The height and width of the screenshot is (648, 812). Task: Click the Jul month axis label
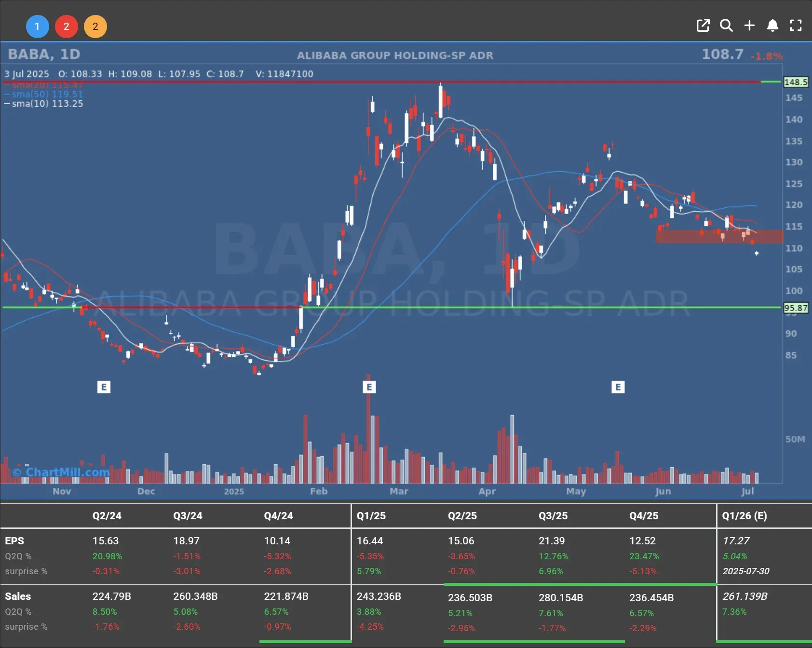pyautogui.click(x=747, y=491)
